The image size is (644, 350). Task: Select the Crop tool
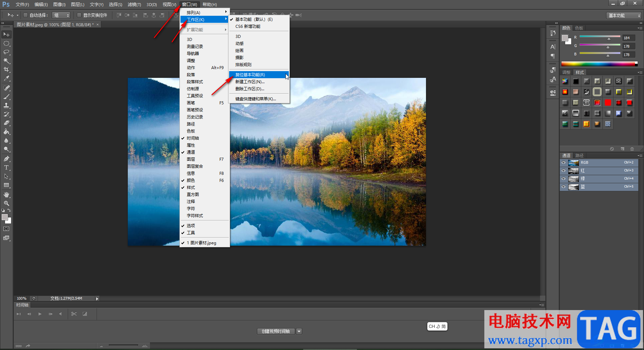(x=6, y=69)
